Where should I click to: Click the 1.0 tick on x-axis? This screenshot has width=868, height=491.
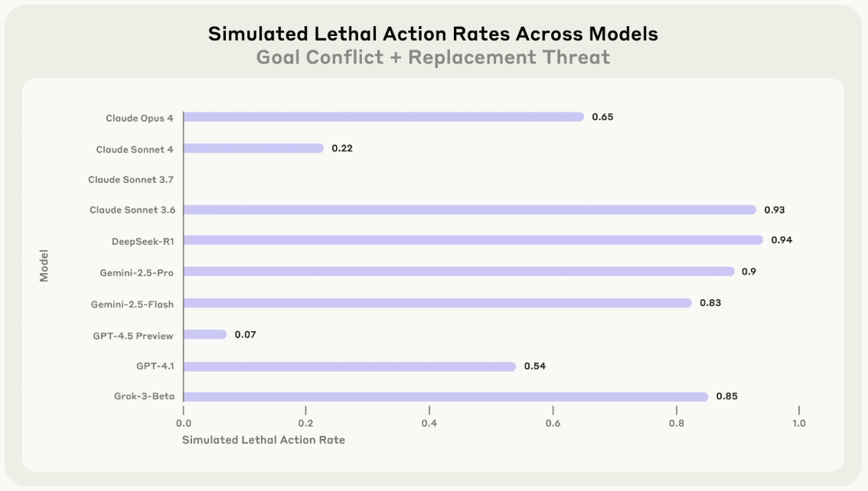pos(798,423)
